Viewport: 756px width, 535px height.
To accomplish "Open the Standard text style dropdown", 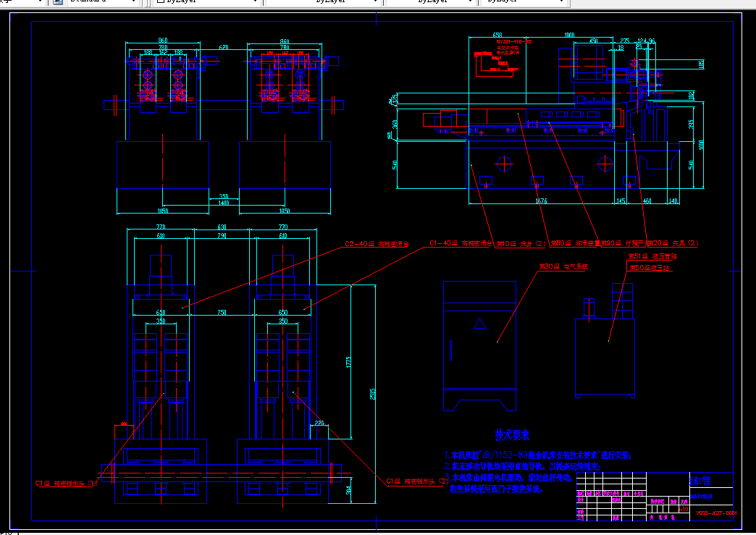I will [x=103, y=1].
